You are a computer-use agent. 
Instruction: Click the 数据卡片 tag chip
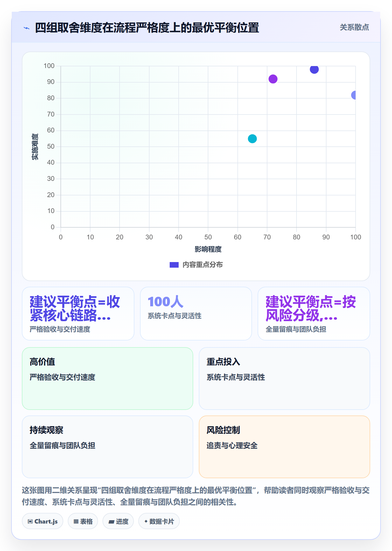pyautogui.click(x=159, y=521)
